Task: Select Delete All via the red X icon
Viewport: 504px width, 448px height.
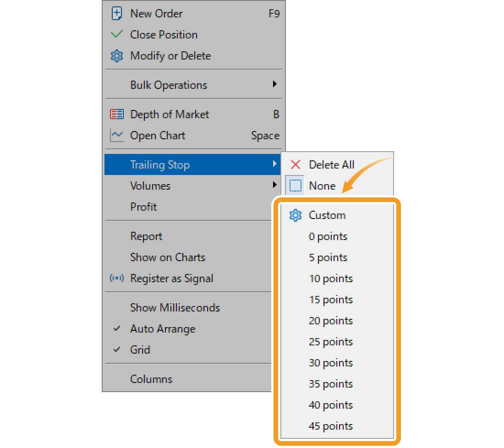Action: click(x=296, y=164)
